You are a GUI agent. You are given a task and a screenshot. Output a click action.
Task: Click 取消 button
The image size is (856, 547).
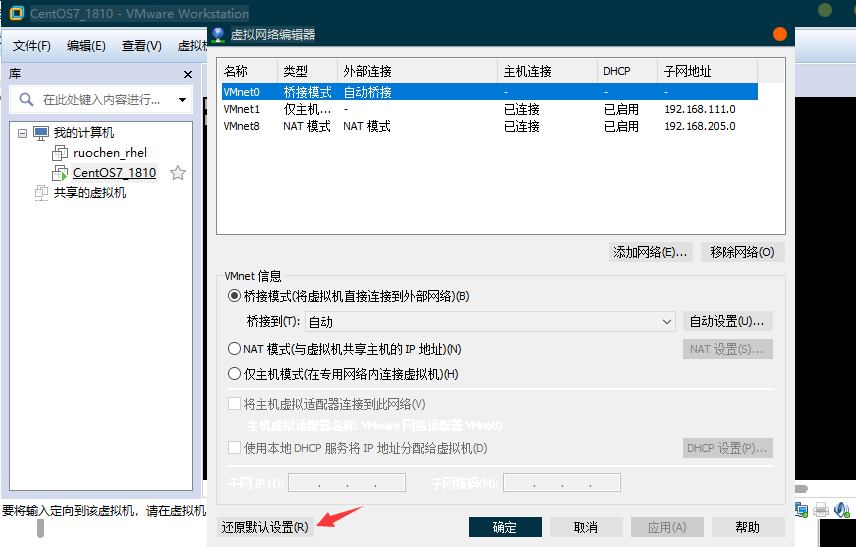586,527
